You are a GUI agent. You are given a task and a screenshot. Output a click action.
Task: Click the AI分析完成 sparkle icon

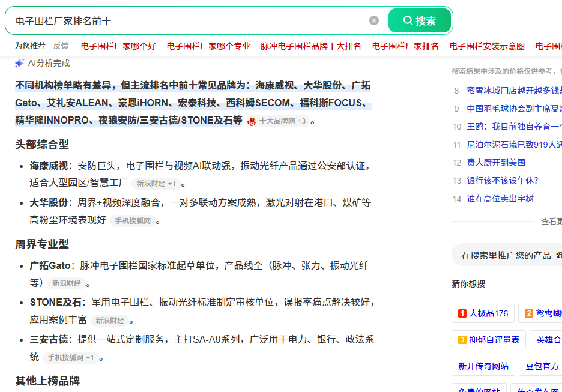coord(19,64)
